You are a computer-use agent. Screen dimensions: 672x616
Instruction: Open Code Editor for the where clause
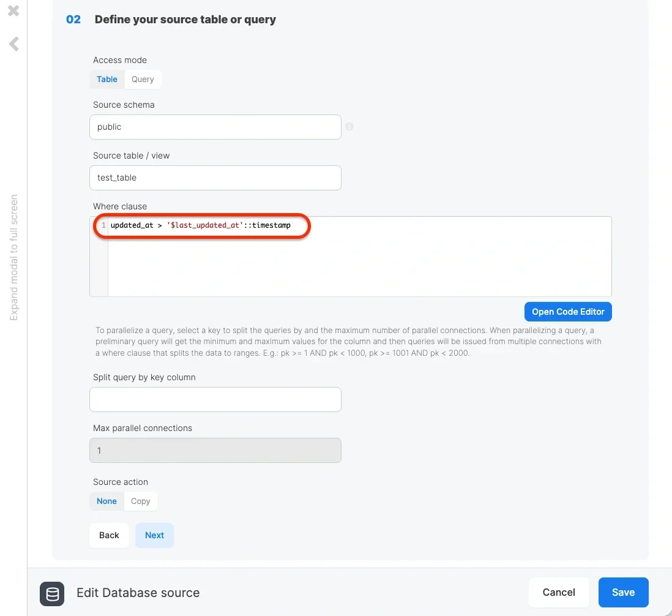[x=567, y=312]
